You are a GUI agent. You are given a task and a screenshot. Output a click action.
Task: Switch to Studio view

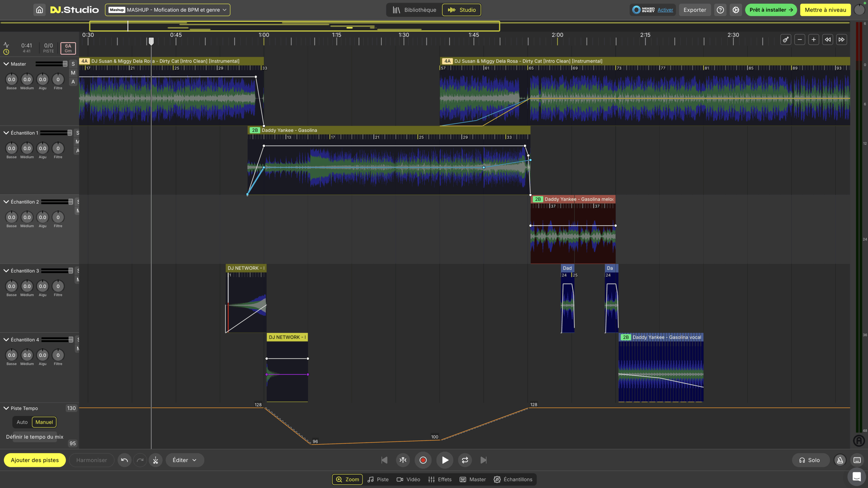tap(461, 10)
